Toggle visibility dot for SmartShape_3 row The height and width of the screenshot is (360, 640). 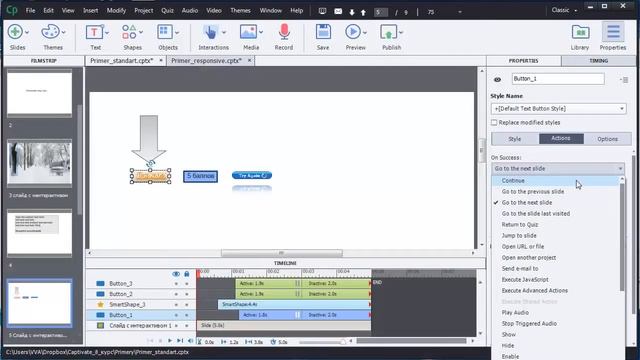pos(176,304)
